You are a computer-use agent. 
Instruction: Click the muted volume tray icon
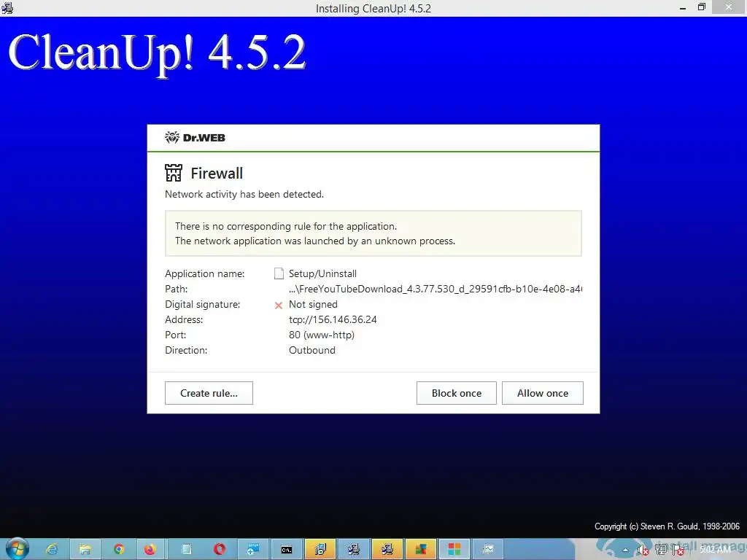[x=643, y=551]
